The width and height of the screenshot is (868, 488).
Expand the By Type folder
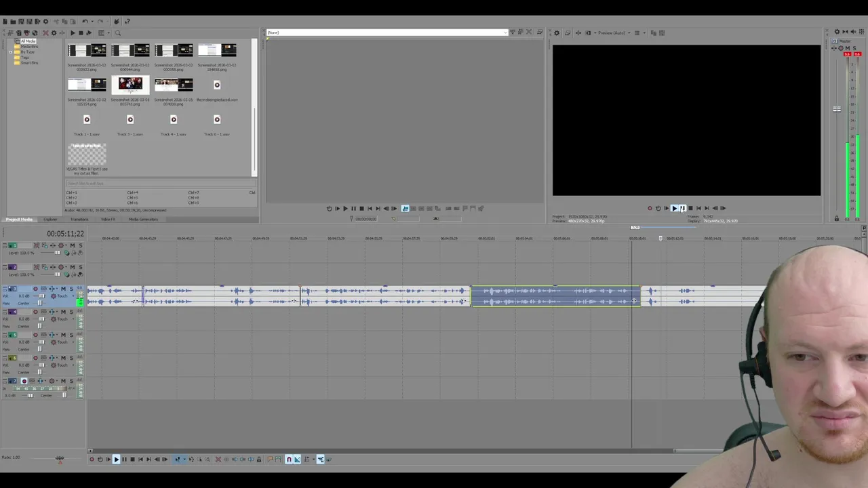(x=10, y=52)
